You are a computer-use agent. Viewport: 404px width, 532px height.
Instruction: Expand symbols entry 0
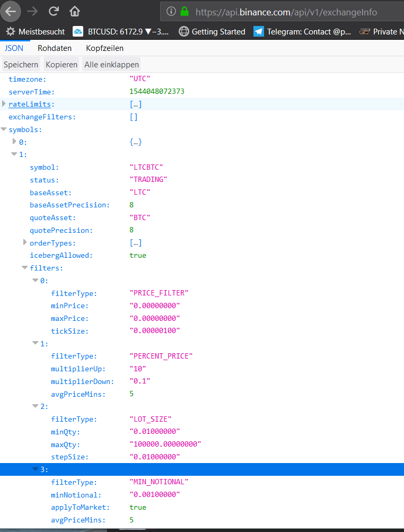(x=14, y=141)
